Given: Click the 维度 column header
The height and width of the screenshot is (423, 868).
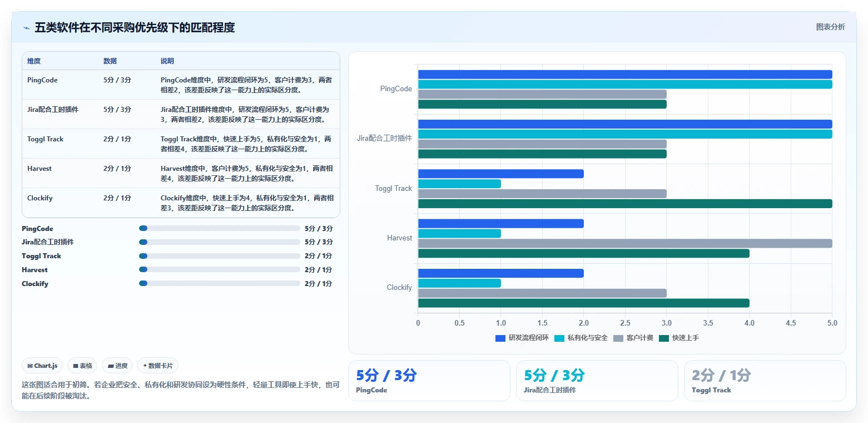Looking at the screenshot, I should pos(34,61).
